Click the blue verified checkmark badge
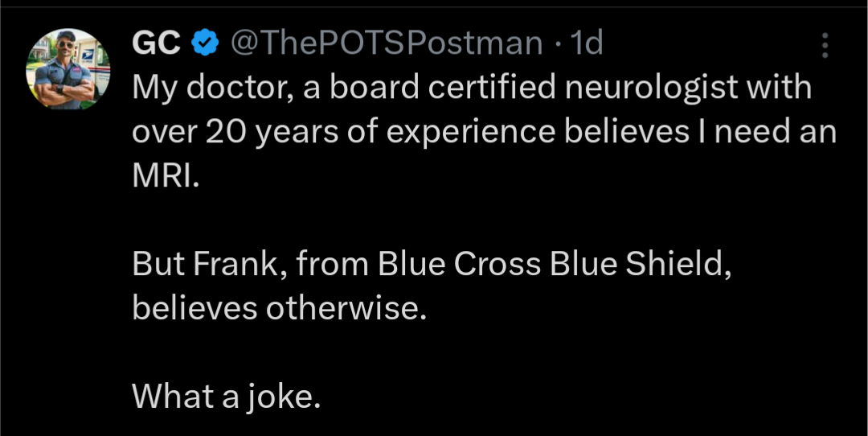This screenshot has height=436, width=868. click(207, 43)
